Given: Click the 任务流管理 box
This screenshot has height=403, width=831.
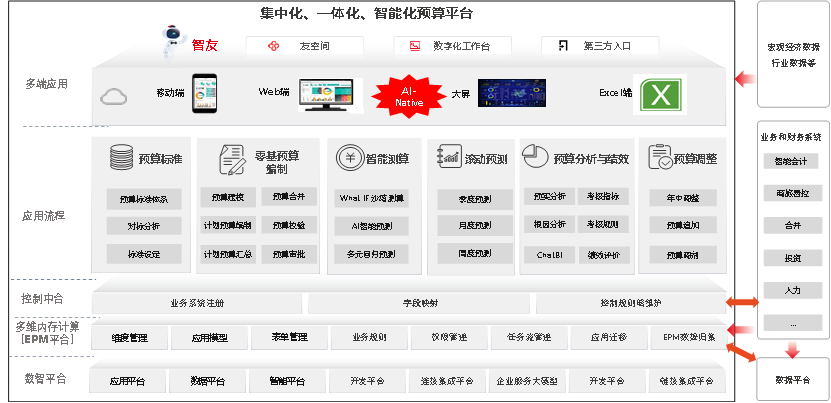Looking at the screenshot, I should [529, 337].
